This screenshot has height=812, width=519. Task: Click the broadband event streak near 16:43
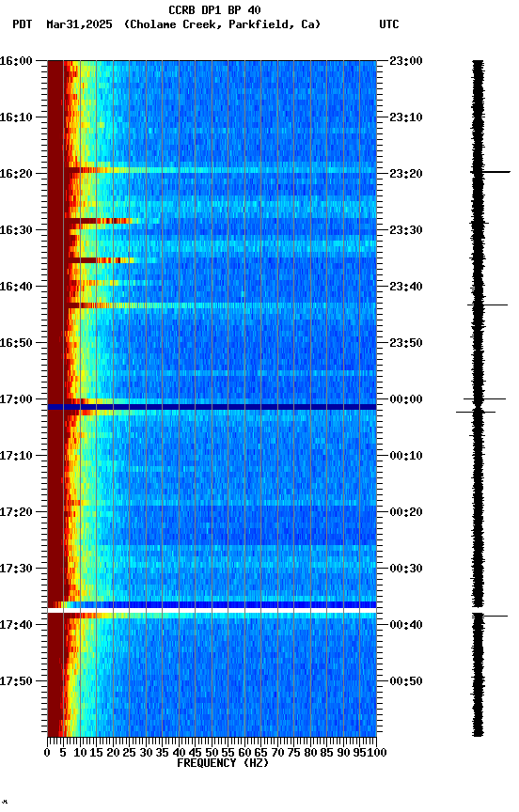tap(212, 305)
